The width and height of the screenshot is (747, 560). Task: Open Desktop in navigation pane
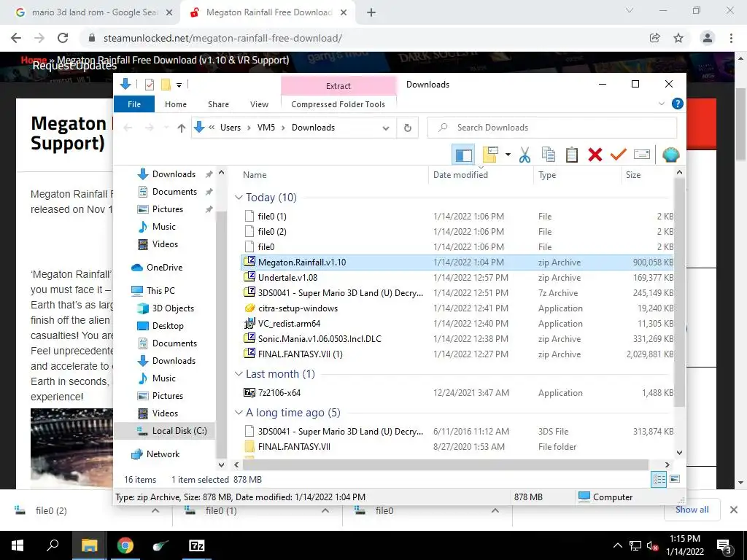[167, 326]
